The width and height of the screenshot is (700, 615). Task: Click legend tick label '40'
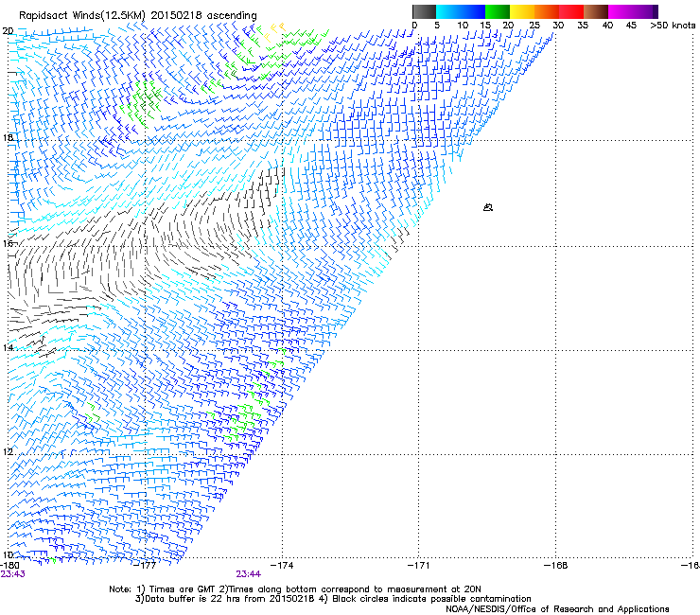pyautogui.click(x=607, y=26)
